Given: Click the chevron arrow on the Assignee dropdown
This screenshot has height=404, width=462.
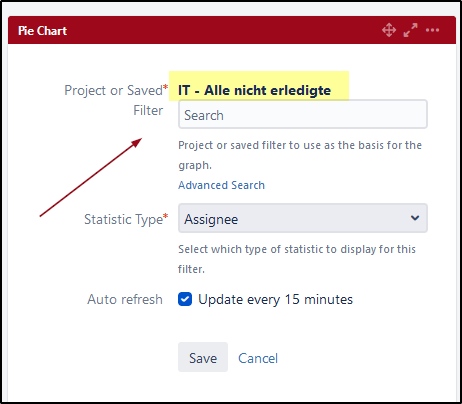Looking at the screenshot, I should click(x=415, y=218).
